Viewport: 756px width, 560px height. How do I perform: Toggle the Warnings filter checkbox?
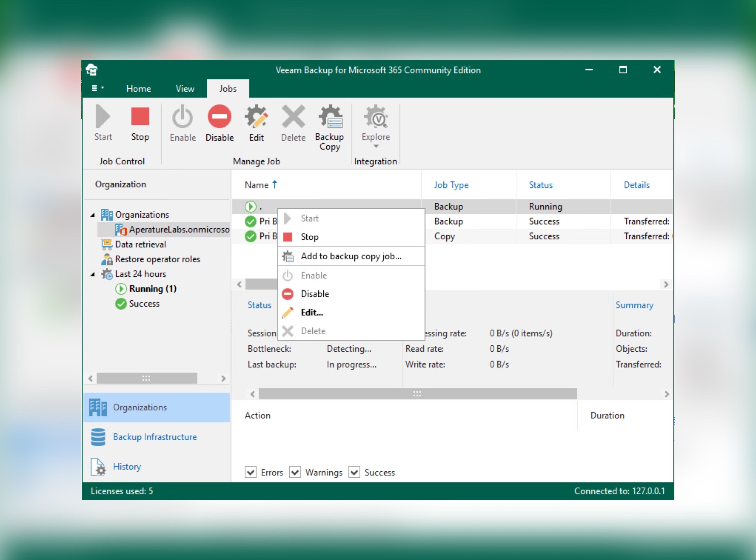pyautogui.click(x=295, y=472)
